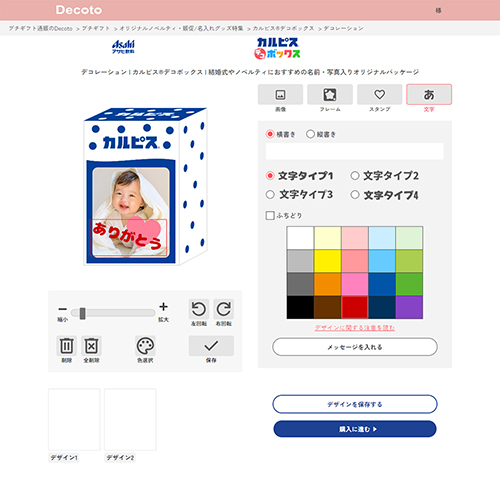Click 購入に進む purchase button

tap(355, 429)
